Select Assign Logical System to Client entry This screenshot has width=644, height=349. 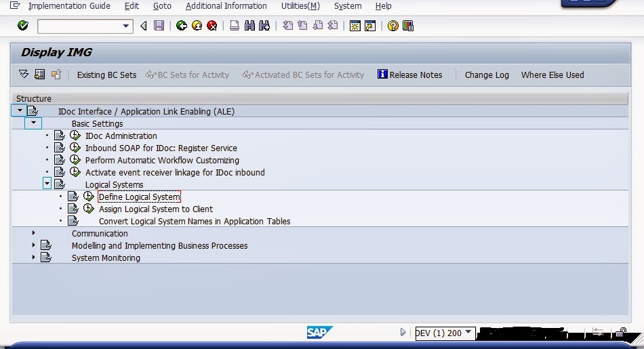click(x=156, y=209)
